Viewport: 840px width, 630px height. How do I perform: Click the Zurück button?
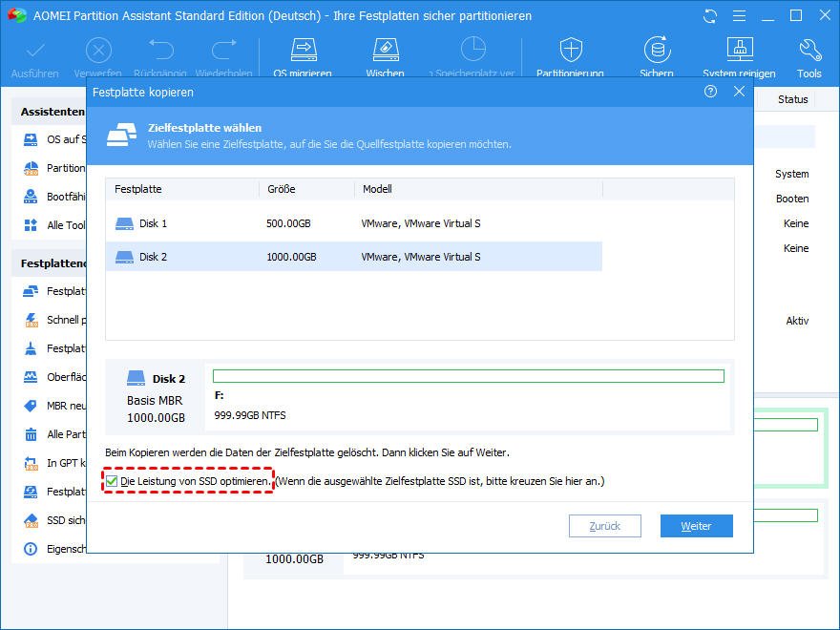[x=605, y=526]
